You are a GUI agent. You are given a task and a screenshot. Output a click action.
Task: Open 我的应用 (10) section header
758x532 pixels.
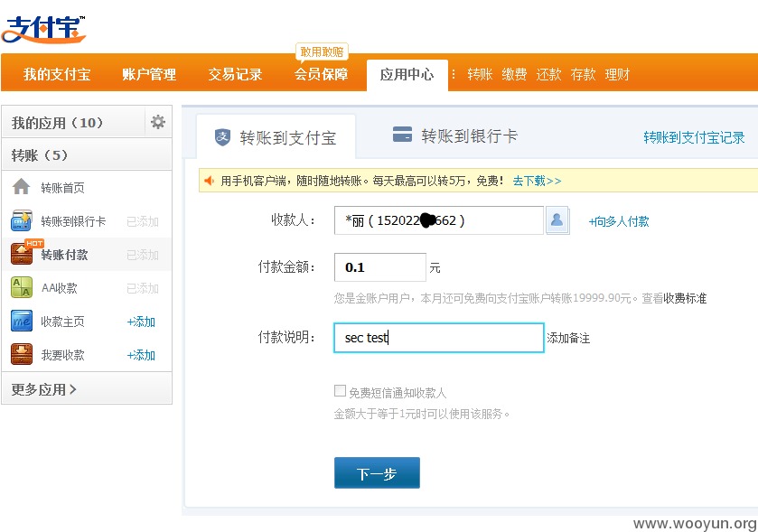[x=73, y=122]
